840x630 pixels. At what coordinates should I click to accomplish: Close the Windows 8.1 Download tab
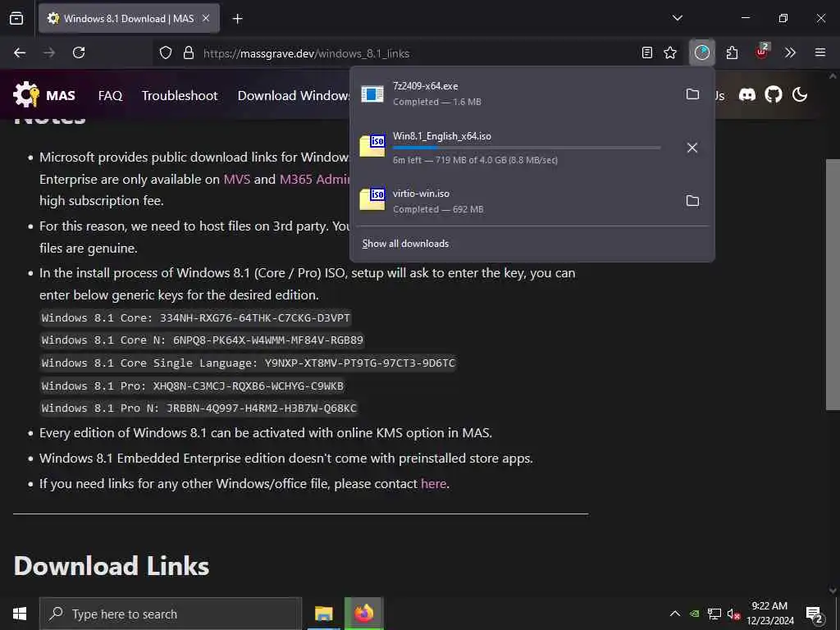click(x=206, y=18)
